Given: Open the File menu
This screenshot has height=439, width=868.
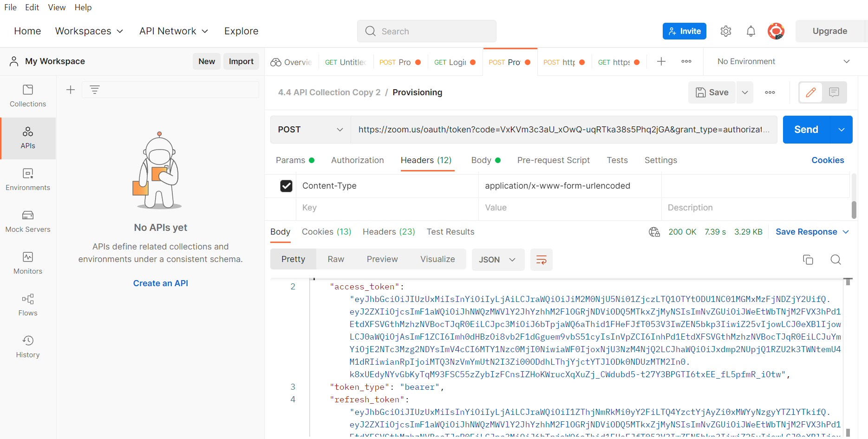Looking at the screenshot, I should coord(10,7).
